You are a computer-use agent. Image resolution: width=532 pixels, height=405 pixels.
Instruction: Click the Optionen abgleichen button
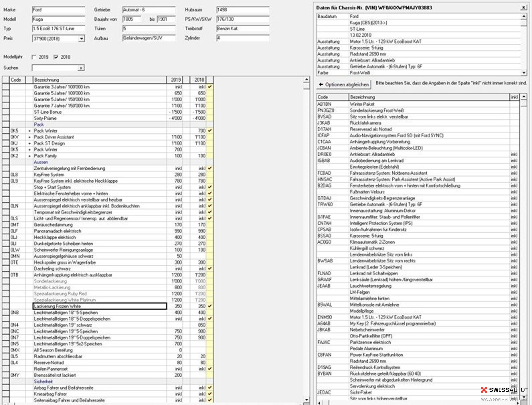coord(344,84)
